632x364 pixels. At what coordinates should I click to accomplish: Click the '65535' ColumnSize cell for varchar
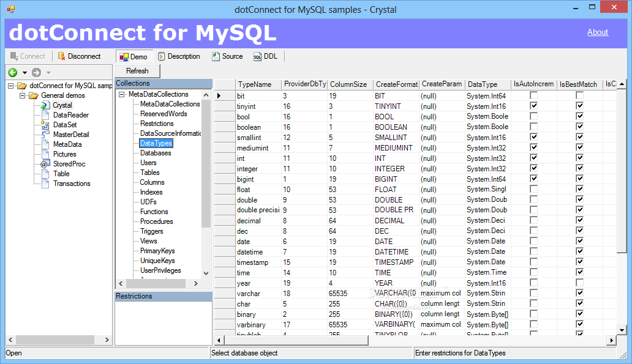click(350, 294)
